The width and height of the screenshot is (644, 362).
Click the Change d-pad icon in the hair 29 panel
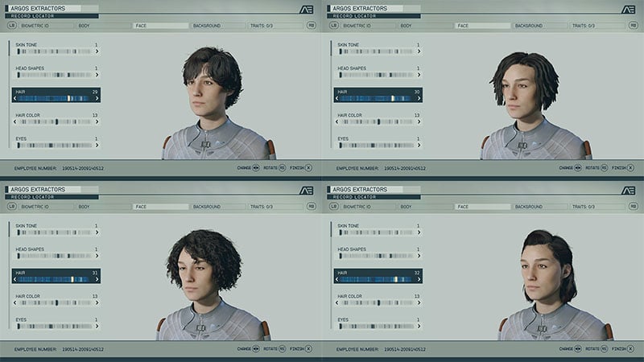[x=256, y=168]
